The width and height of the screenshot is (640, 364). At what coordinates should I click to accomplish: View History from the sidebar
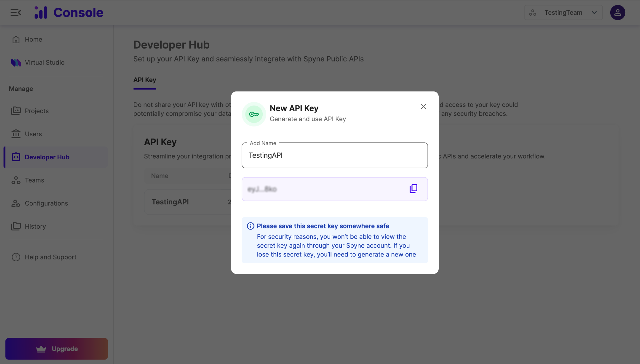[x=35, y=226]
